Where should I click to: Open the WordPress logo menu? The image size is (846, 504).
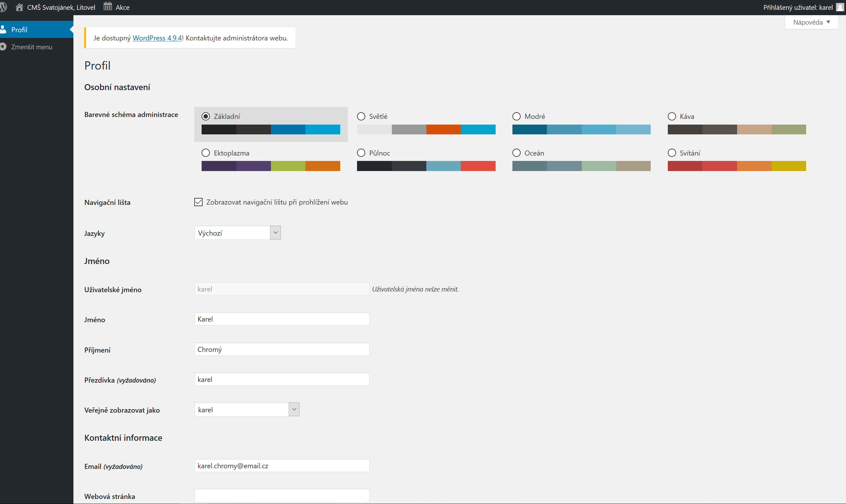tap(3, 7)
